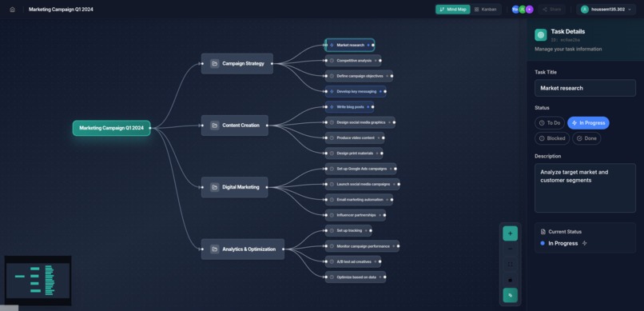This screenshot has width=644, height=311.
Task: Set status to To Do
Action: tap(550, 123)
